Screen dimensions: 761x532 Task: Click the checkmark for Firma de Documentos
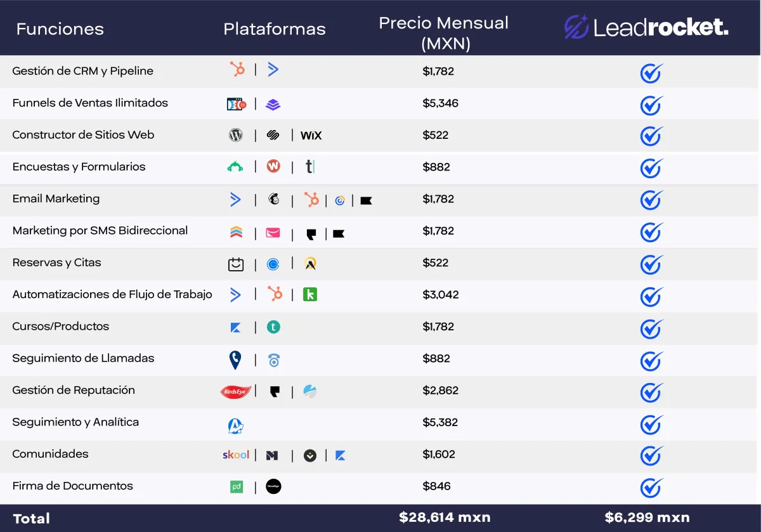point(651,488)
